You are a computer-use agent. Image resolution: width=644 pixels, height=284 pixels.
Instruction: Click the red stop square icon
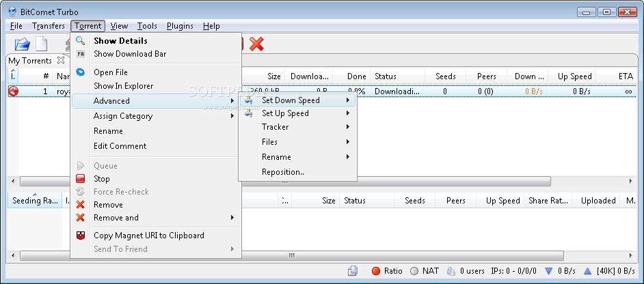point(81,179)
